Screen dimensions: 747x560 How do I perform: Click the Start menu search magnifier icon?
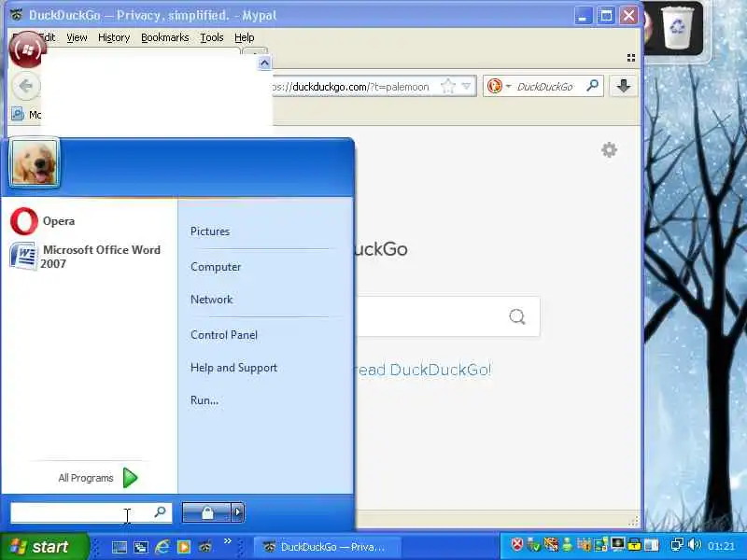pos(160,511)
